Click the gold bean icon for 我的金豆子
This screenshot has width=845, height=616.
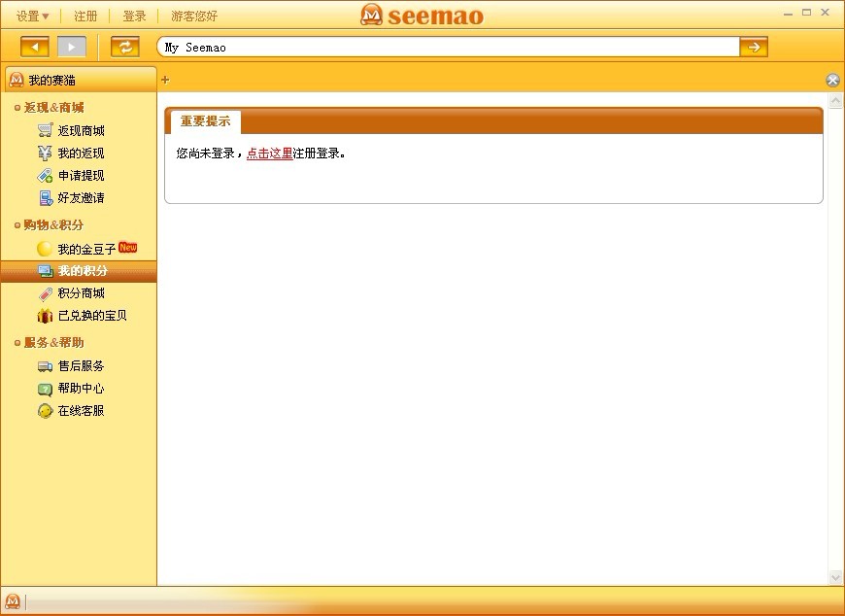(x=45, y=249)
